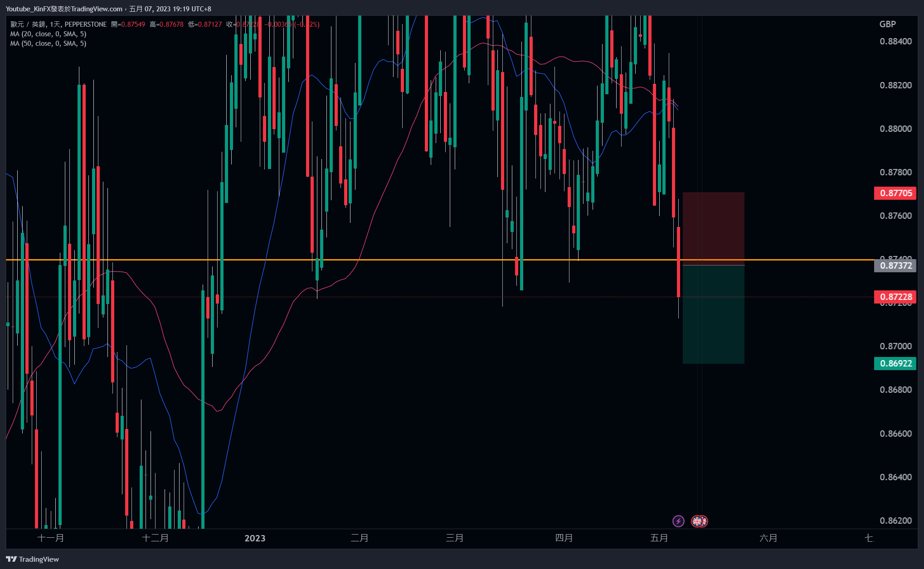924x569 pixels.
Task: Click the GBP currency label
Action: point(887,24)
